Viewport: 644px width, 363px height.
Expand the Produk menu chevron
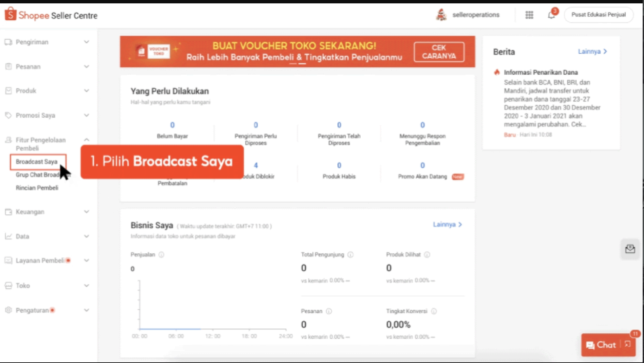click(87, 90)
